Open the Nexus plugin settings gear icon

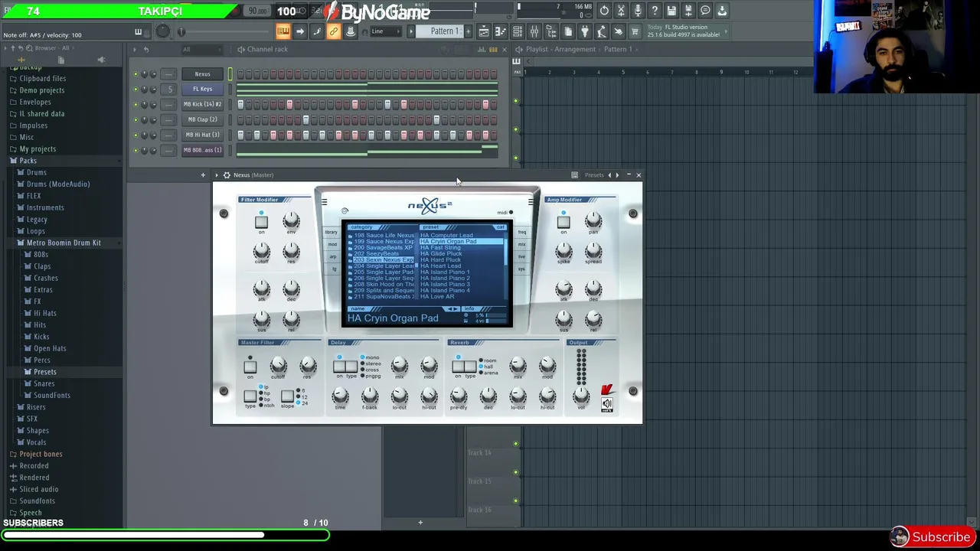[x=227, y=175]
